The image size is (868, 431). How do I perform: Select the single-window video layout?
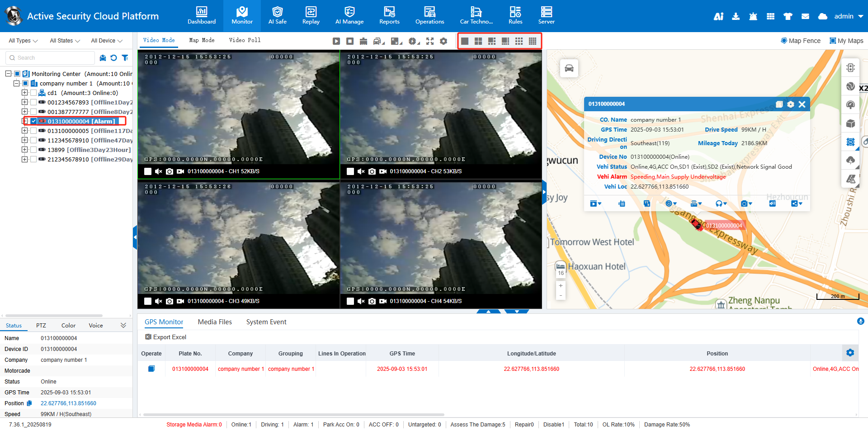click(x=464, y=41)
